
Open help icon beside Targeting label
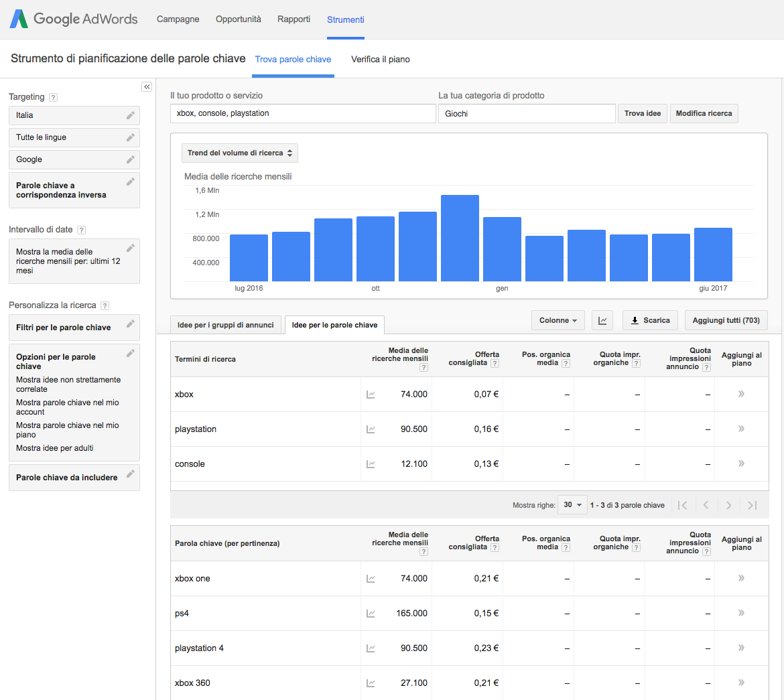click(x=54, y=98)
